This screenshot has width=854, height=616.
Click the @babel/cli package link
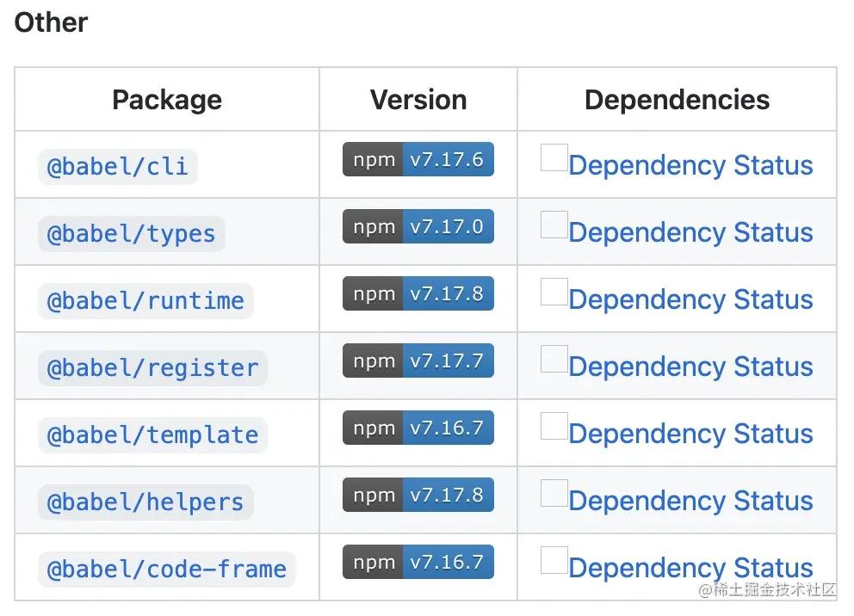click(x=118, y=166)
